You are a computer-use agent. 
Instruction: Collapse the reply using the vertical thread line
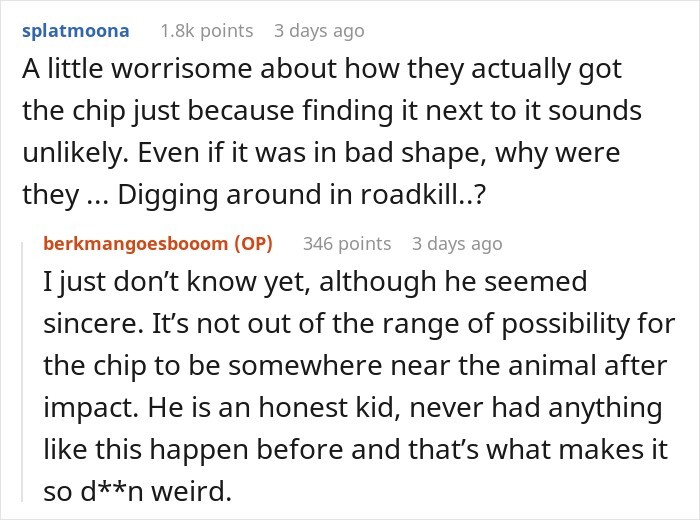click(x=22, y=371)
